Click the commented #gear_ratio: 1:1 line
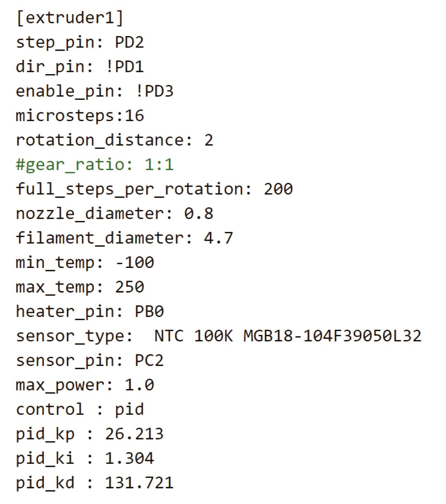This screenshot has width=446, height=504. [95, 165]
